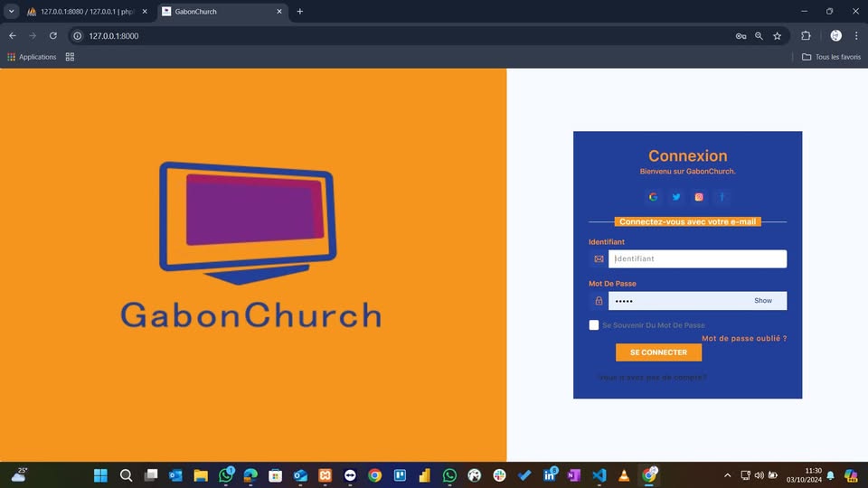
Task: Switch to the phpMyAdmin 127.0.0.1:8080 tab
Action: pyautogui.click(x=86, y=12)
